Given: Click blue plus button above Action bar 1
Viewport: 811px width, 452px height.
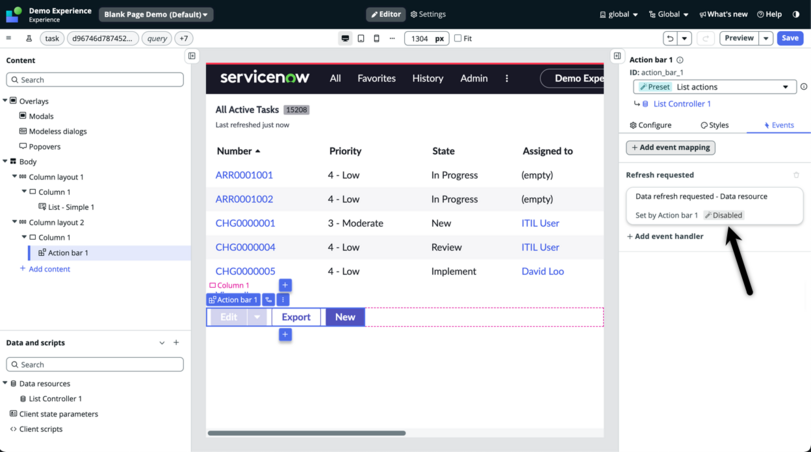Looking at the screenshot, I should pos(285,285).
